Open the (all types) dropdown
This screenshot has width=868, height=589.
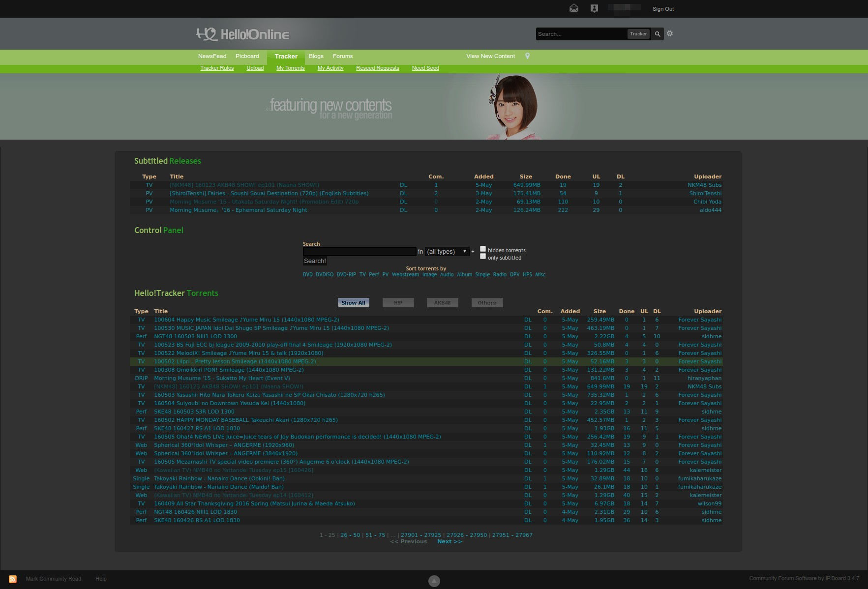coord(447,251)
